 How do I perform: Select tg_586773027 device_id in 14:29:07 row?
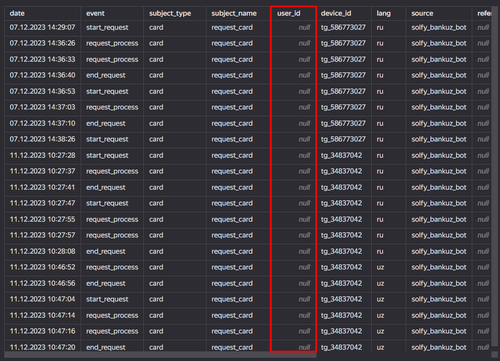coord(343,28)
